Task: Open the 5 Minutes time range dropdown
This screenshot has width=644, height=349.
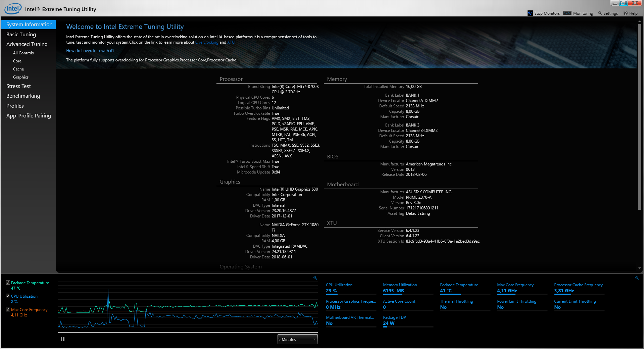Action: point(297,339)
